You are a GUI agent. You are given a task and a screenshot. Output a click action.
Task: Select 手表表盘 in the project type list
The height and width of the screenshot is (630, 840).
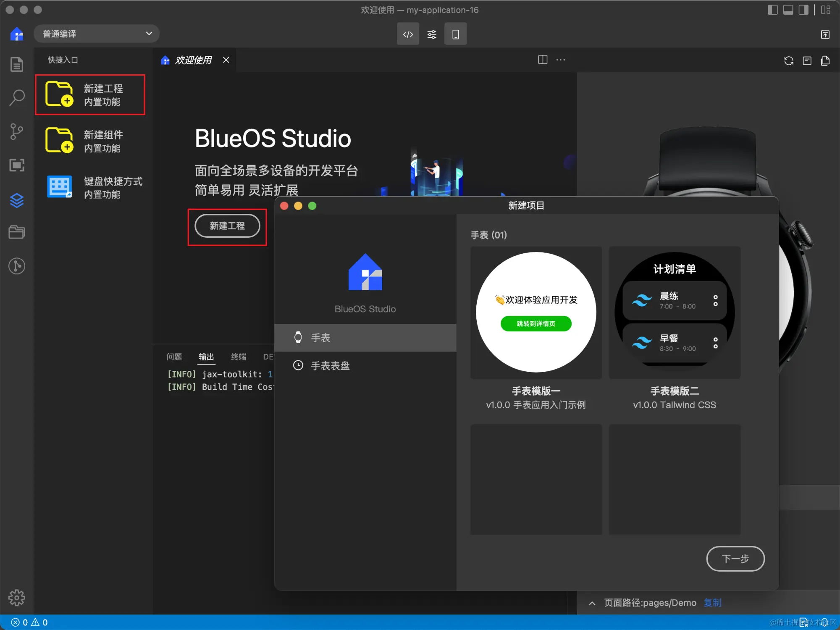330,365
